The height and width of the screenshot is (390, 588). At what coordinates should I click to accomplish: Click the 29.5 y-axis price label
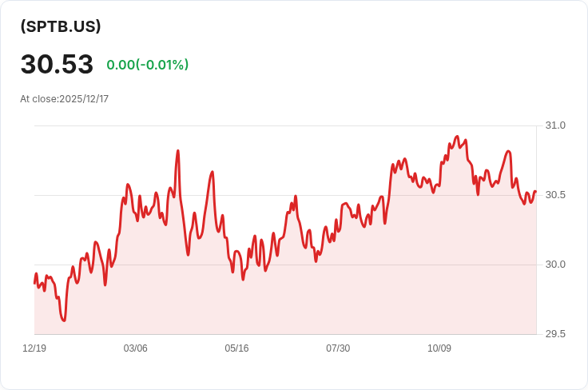coord(555,334)
